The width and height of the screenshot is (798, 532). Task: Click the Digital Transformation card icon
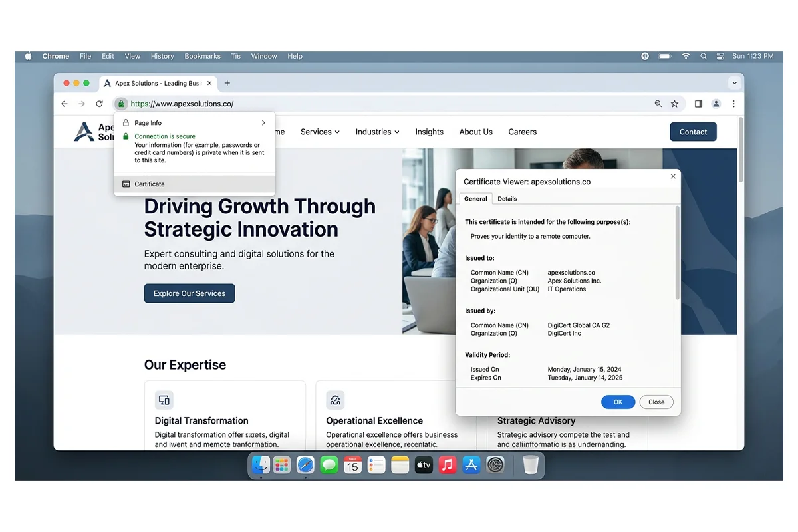[164, 400]
